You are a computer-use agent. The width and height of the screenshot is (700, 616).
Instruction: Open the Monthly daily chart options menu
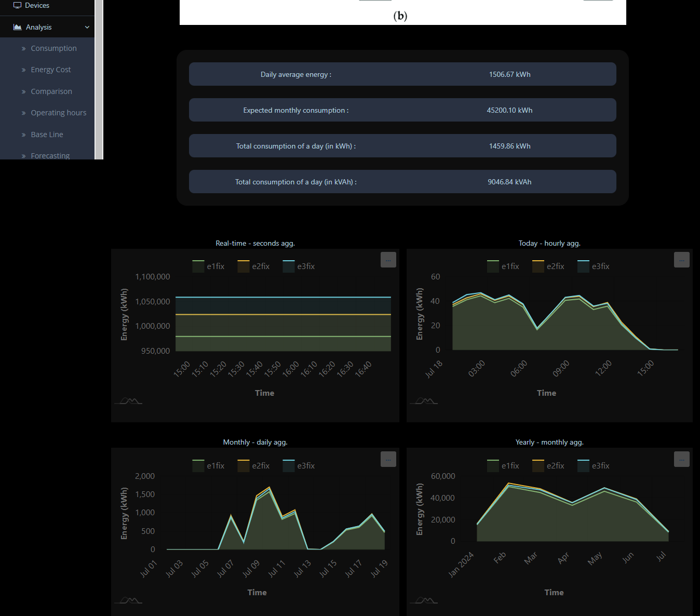click(388, 459)
